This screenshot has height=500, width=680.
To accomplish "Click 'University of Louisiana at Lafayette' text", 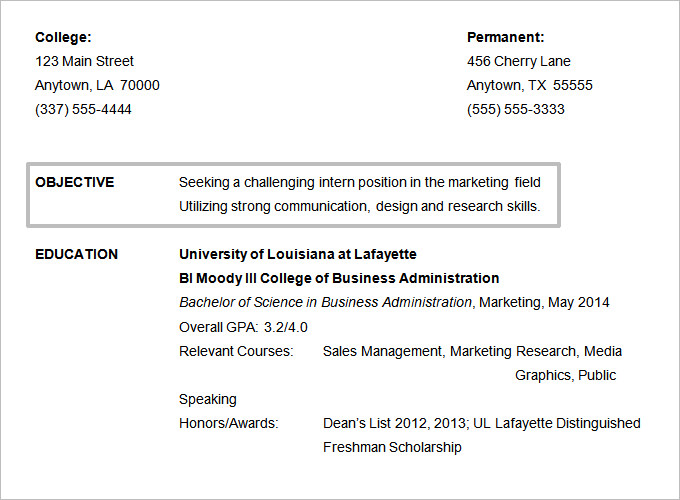I will [x=297, y=254].
